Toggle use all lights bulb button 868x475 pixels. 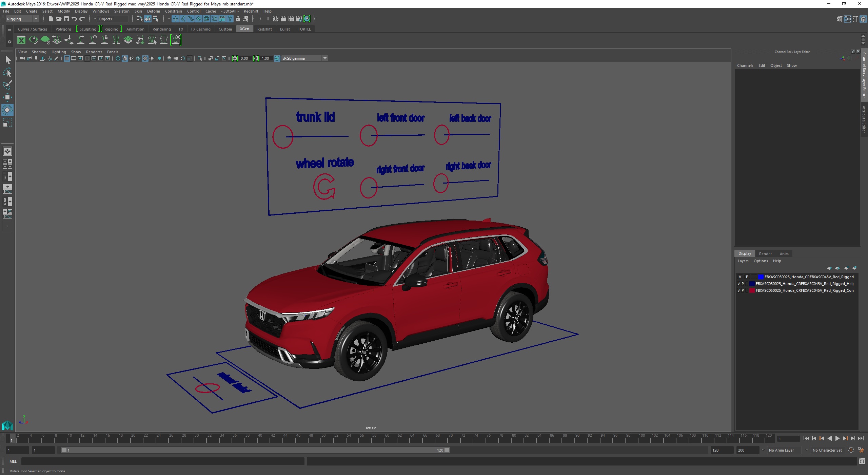coord(152,58)
